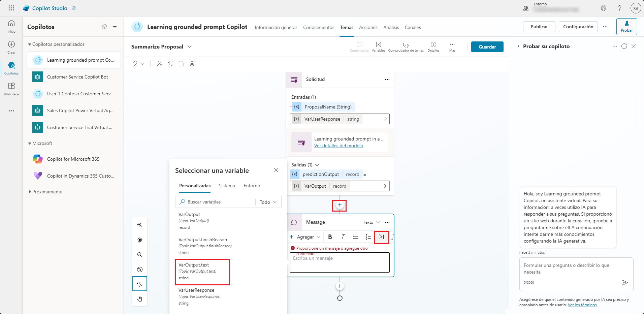Switch to Canales tab

pyautogui.click(x=413, y=27)
